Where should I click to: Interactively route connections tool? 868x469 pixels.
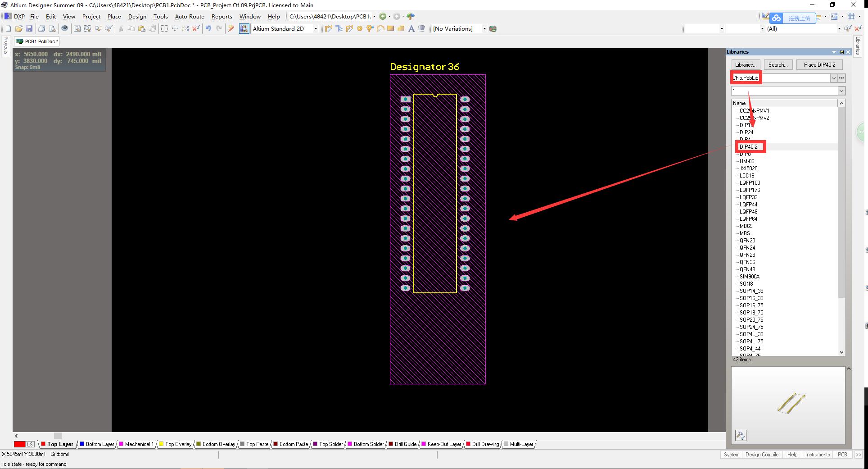coord(328,28)
